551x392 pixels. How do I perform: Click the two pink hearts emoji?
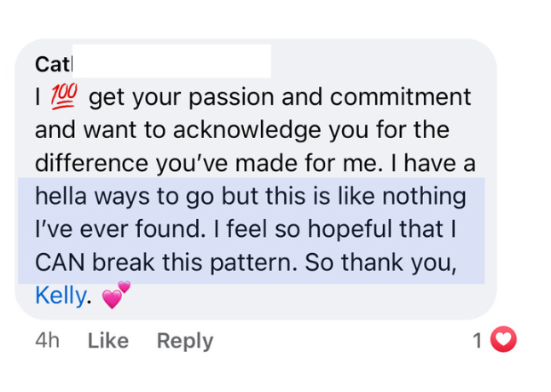tap(115, 296)
